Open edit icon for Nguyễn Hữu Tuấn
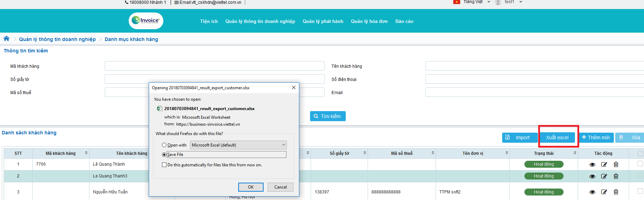Viewport: 644px width, 200px height. click(604, 192)
